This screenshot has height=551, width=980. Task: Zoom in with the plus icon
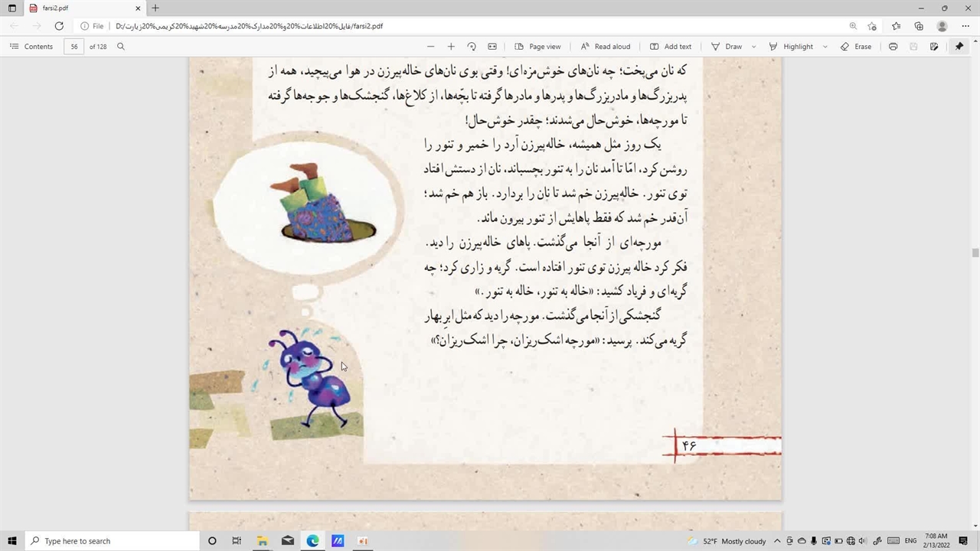451,47
